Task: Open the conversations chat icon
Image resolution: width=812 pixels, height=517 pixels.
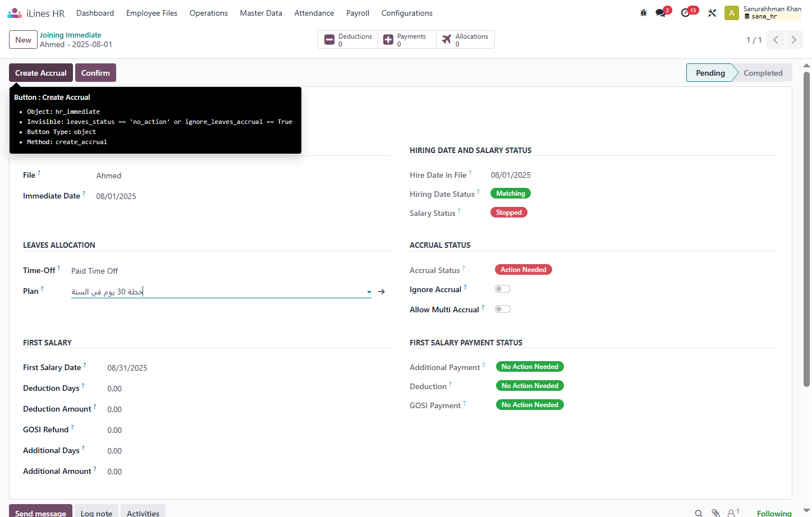Action: 660,13
